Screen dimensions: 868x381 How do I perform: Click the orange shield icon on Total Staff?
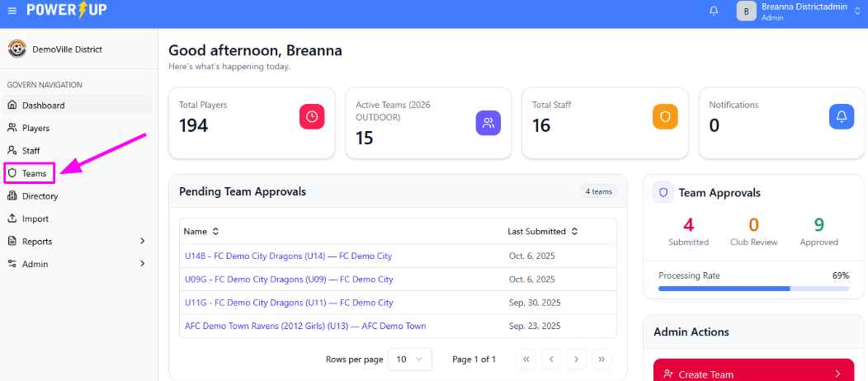coord(665,116)
